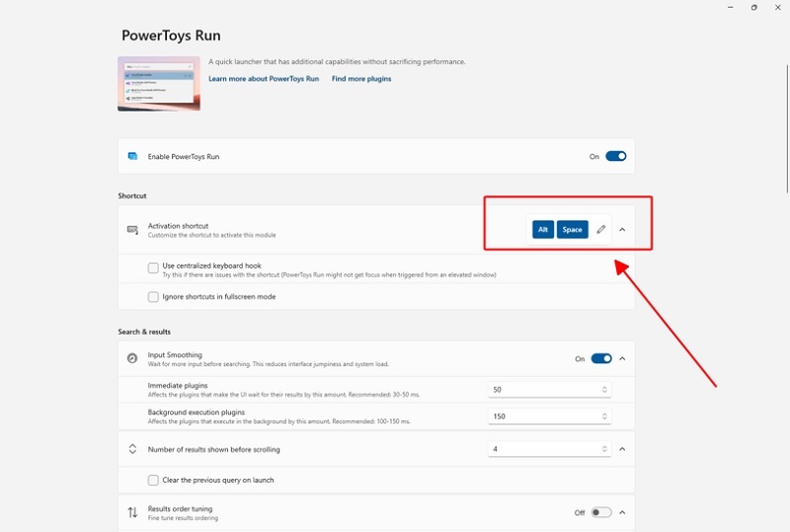Turn off Enable PowerToys Run toggle

pos(615,156)
